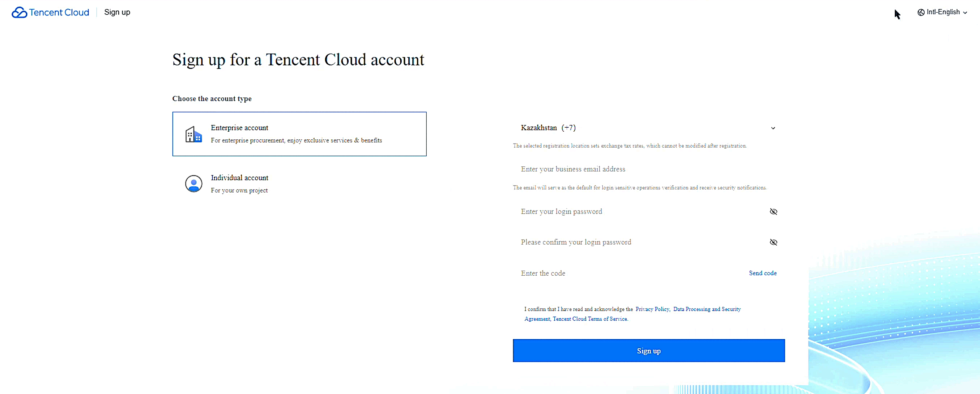The image size is (980, 394).
Task: Open Tencent Cloud Terms of Service link
Action: coord(590,319)
